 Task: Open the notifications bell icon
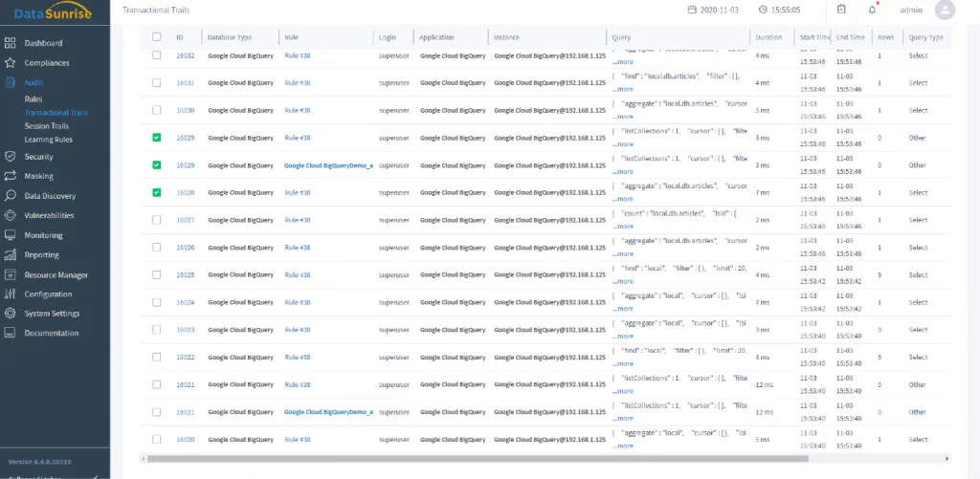872,10
